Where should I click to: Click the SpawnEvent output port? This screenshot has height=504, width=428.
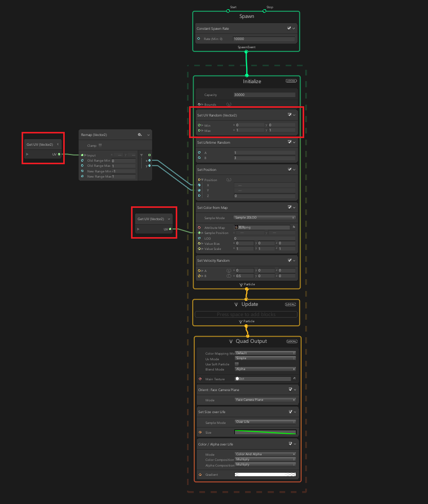(x=246, y=51)
